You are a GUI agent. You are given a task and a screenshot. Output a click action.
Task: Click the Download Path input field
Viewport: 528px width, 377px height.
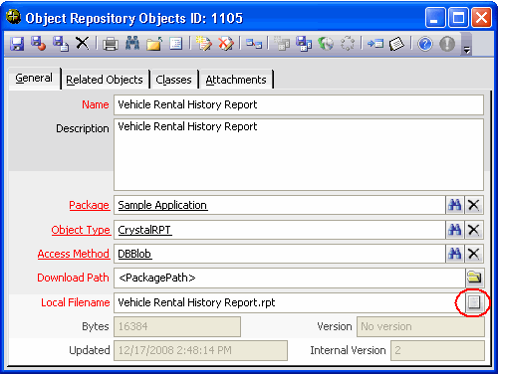[x=290, y=278]
